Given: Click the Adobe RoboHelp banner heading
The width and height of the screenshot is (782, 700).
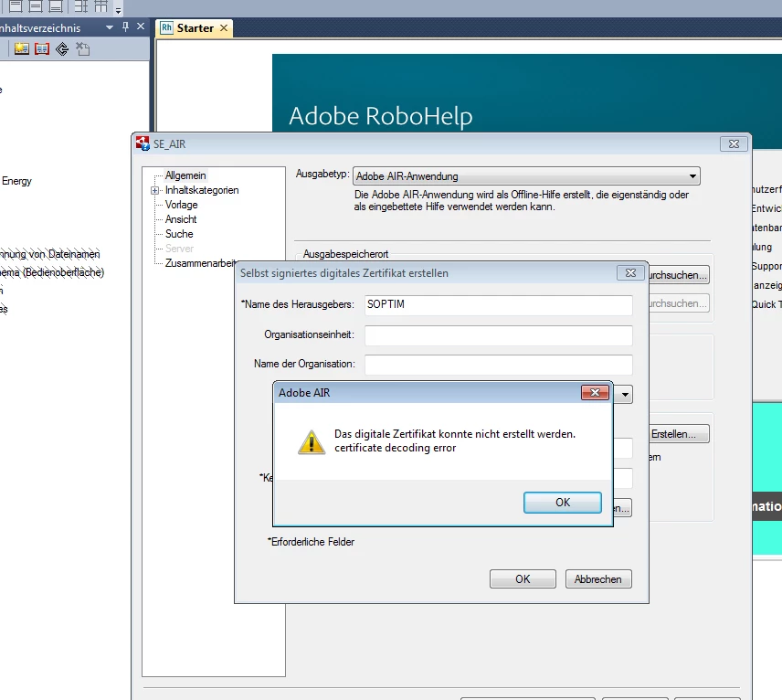Looking at the screenshot, I should click(x=381, y=116).
